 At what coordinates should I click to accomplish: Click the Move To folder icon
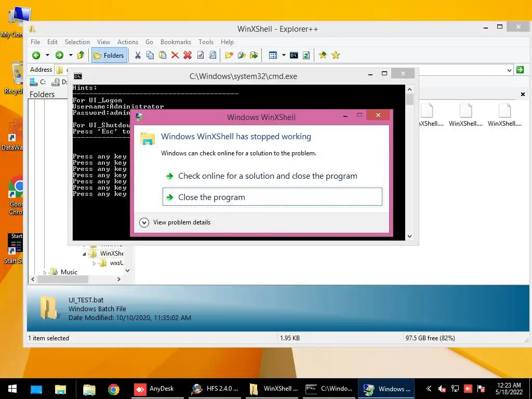[254, 55]
